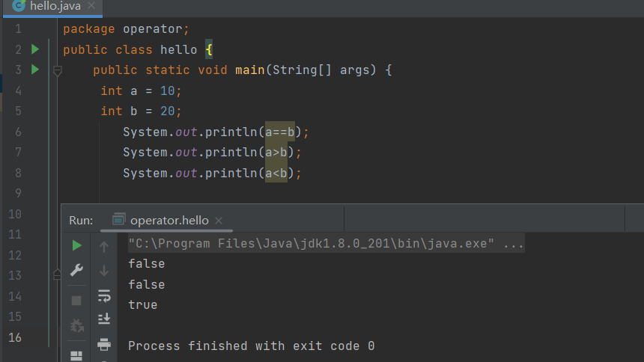The height and width of the screenshot is (362, 644).
Task: Click the down arrow in console toolbar
Action: click(104, 271)
